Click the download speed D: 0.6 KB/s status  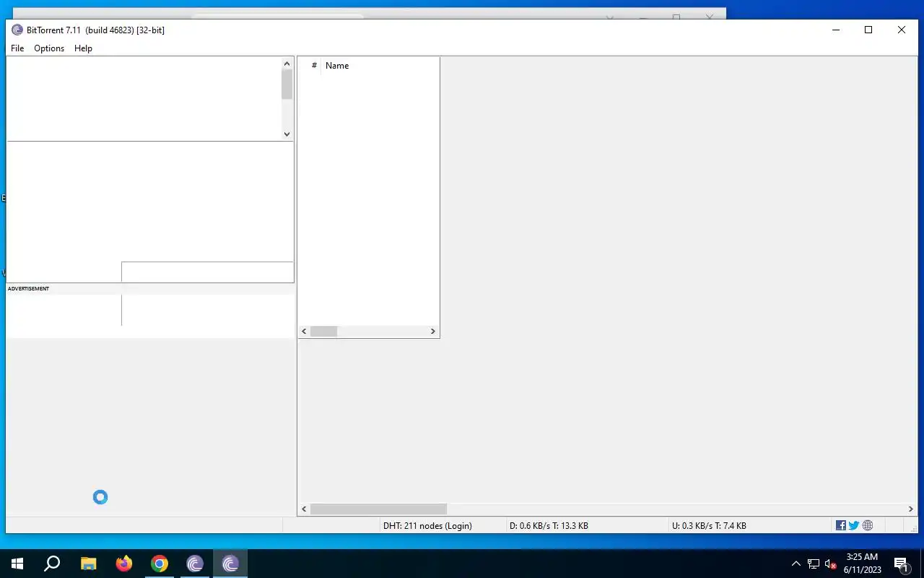549,526
